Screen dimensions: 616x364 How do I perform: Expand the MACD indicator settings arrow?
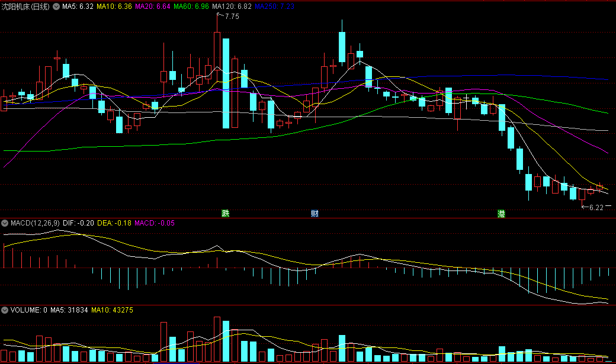(5, 223)
